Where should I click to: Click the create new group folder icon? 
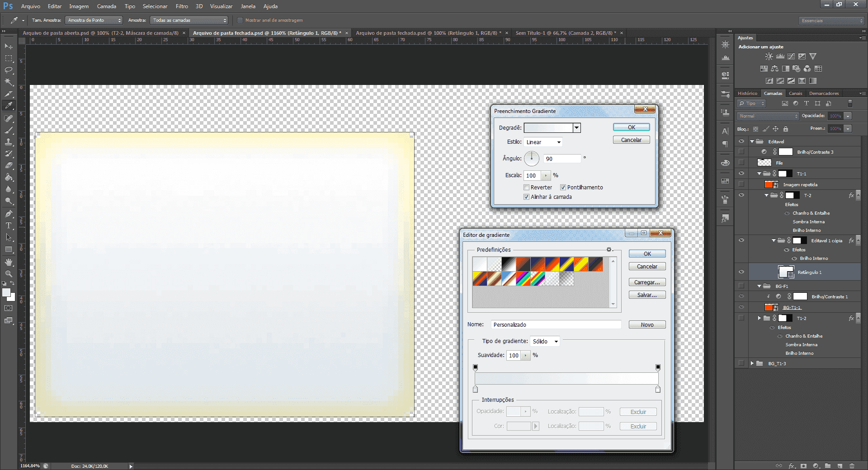(827, 465)
